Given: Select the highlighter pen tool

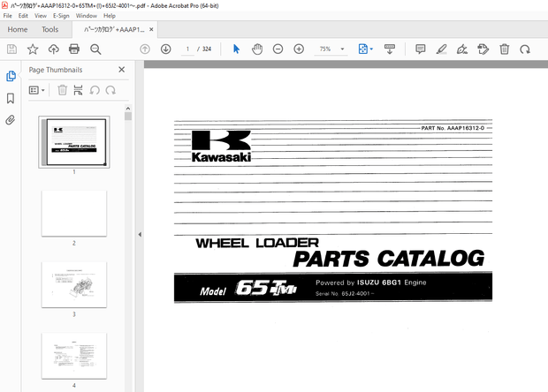Looking at the screenshot, I should point(441,49).
